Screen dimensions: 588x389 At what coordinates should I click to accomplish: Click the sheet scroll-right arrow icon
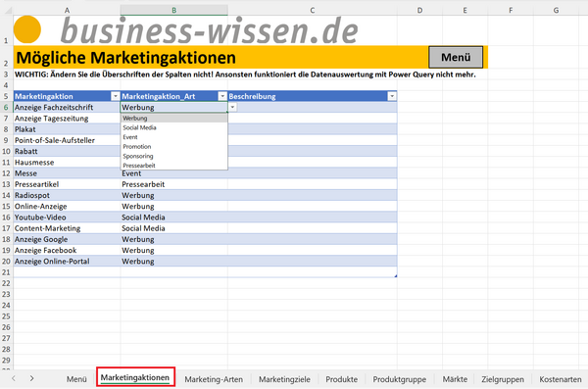(x=32, y=378)
